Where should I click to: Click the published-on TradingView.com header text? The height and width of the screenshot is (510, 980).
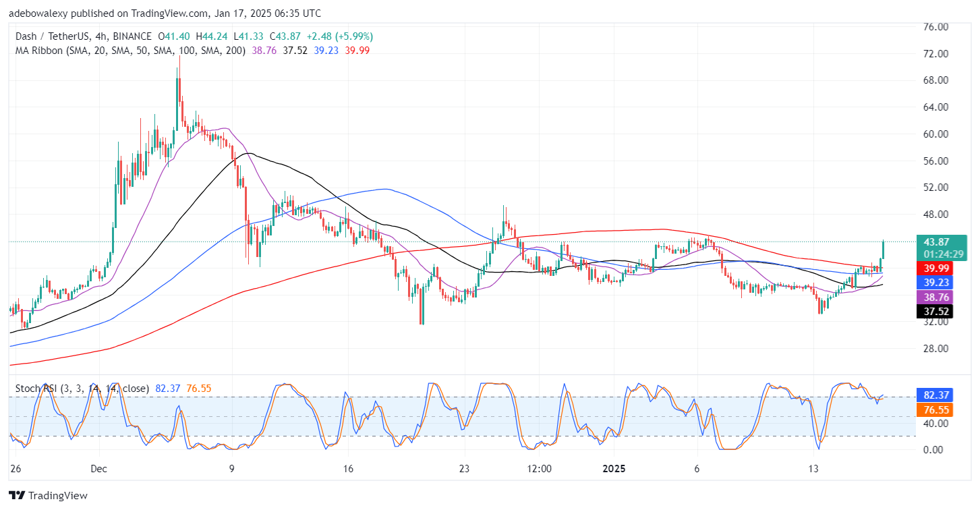(x=165, y=13)
